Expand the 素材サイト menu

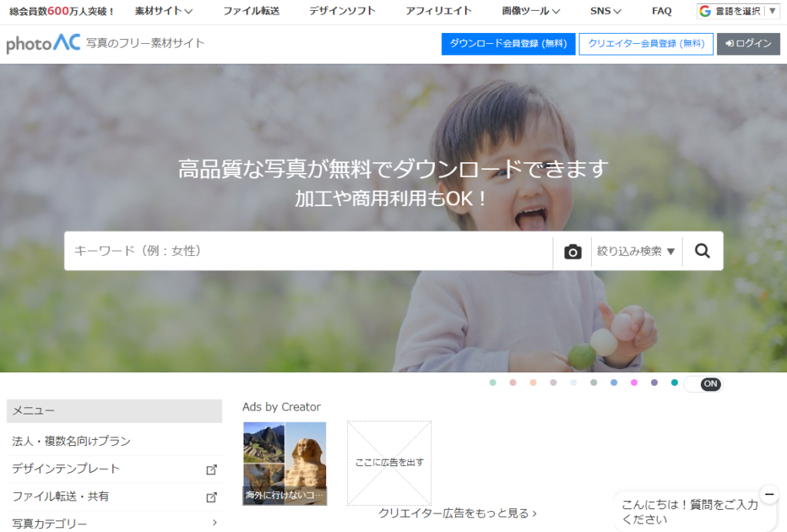tap(164, 11)
